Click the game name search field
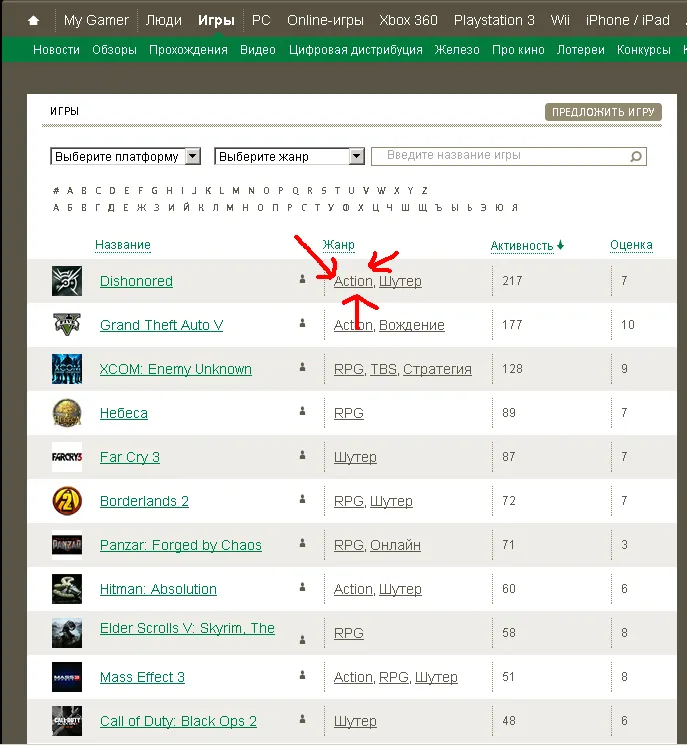This screenshot has height=746, width=687. pos(509,156)
